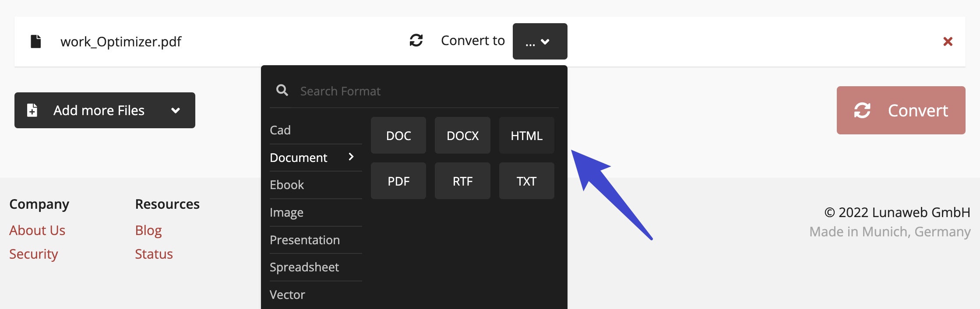The width and height of the screenshot is (980, 309).
Task: Open the Ebook category
Action: 287,185
